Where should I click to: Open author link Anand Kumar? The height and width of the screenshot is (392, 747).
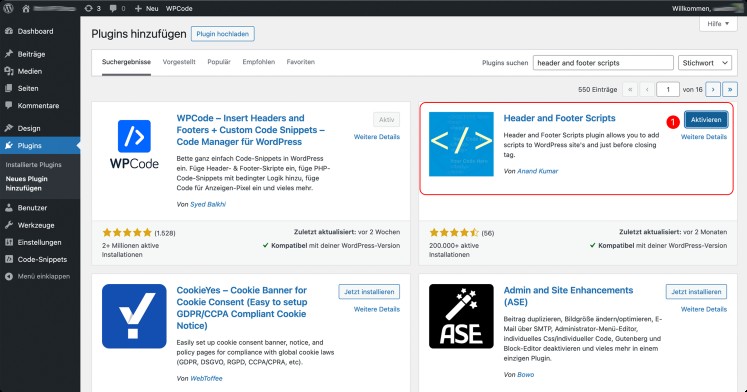click(x=537, y=171)
